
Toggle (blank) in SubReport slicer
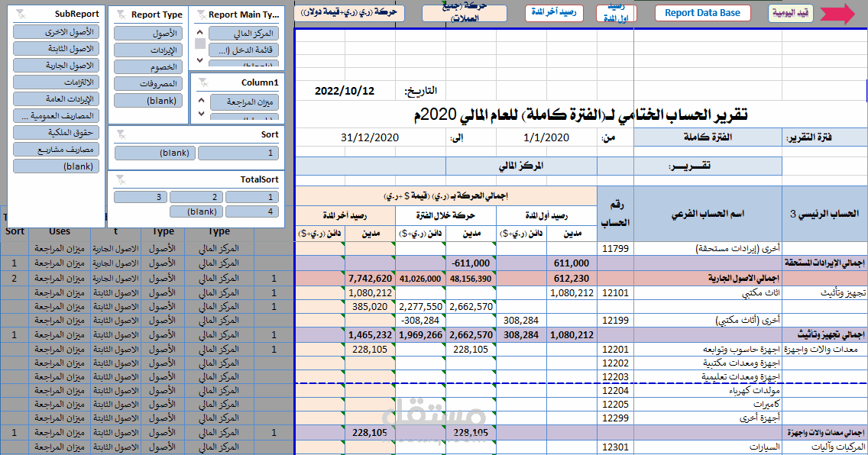tap(57, 166)
